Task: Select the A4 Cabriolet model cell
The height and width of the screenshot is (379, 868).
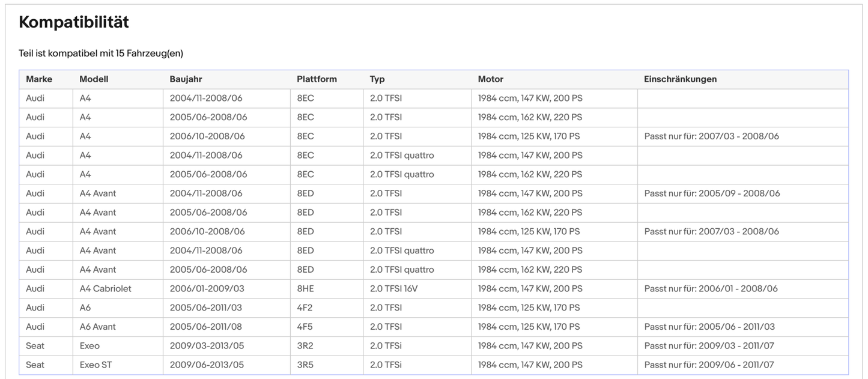Action: click(105, 289)
